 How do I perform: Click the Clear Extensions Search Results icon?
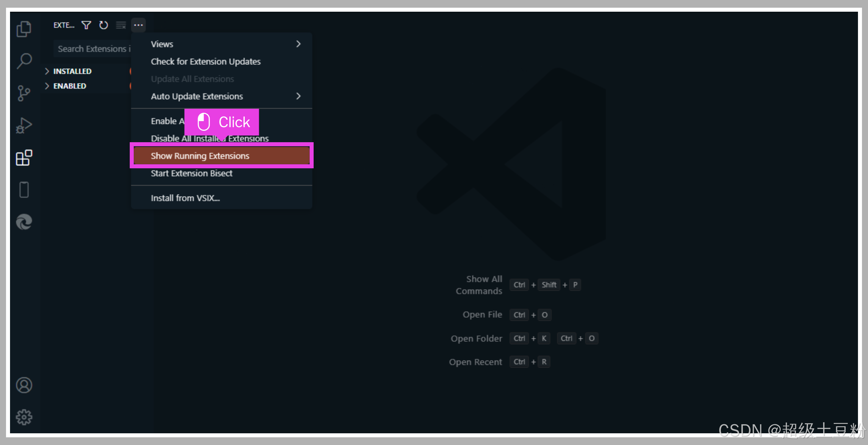(121, 25)
